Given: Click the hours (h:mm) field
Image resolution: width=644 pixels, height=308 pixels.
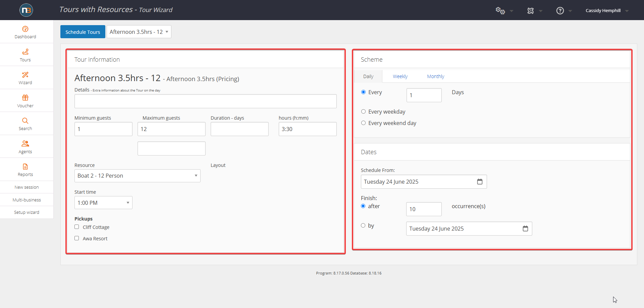Looking at the screenshot, I should [308, 129].
